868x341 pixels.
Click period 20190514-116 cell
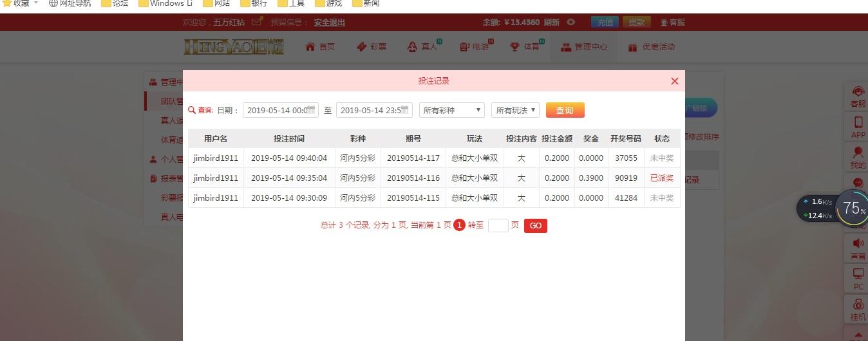(x=413, y=178)
